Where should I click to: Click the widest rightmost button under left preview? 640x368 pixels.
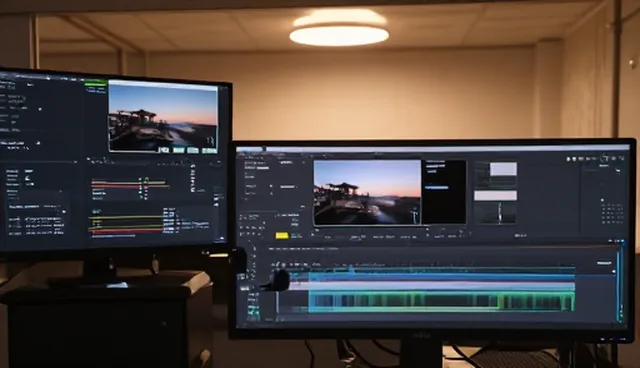coord(209,151)
